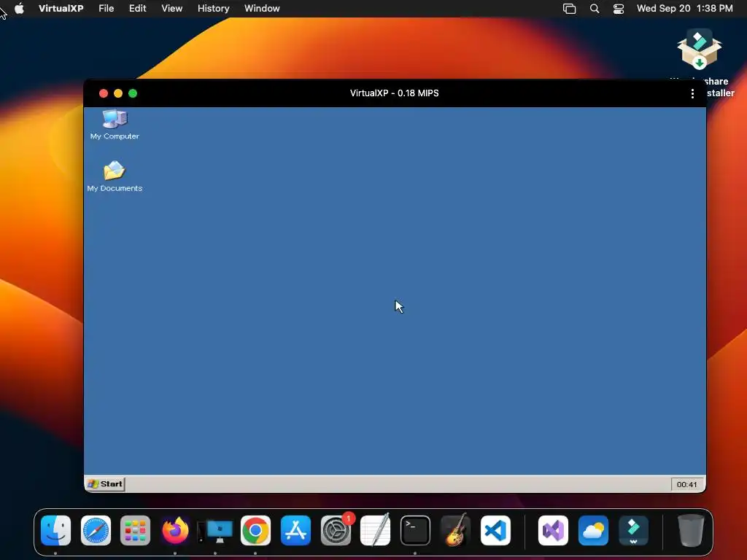Open Visual Studio from the Dock

click(x=553, y=531)
